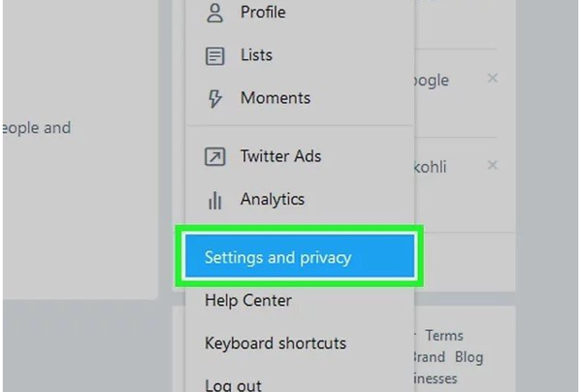582x392 pixels.
Task: Show Keyboard shortcuts
Action: point(275,343)
